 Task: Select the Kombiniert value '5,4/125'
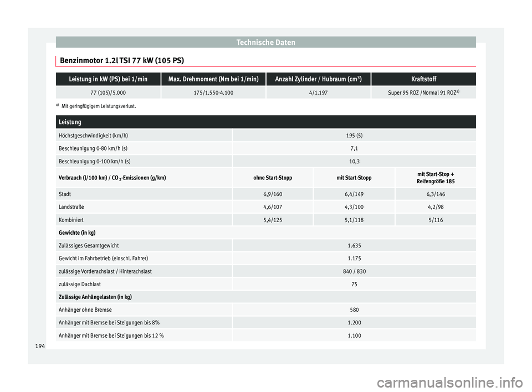pos(273,220)
